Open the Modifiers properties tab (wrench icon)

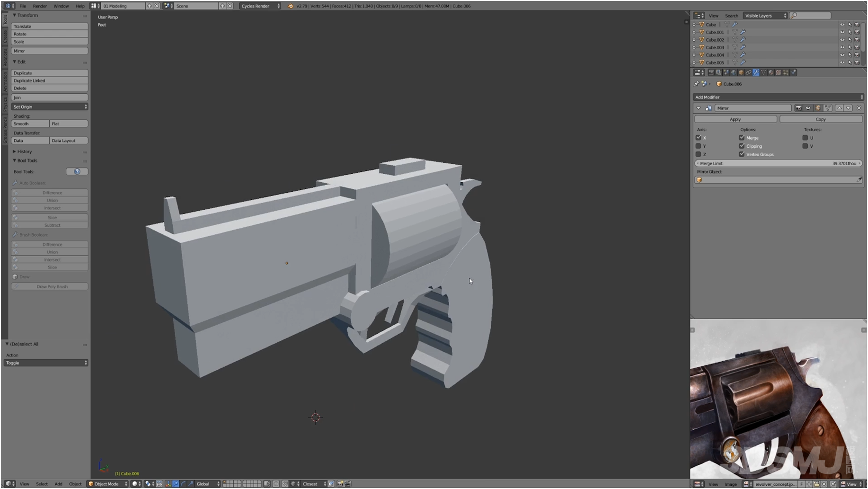point(756,72)
